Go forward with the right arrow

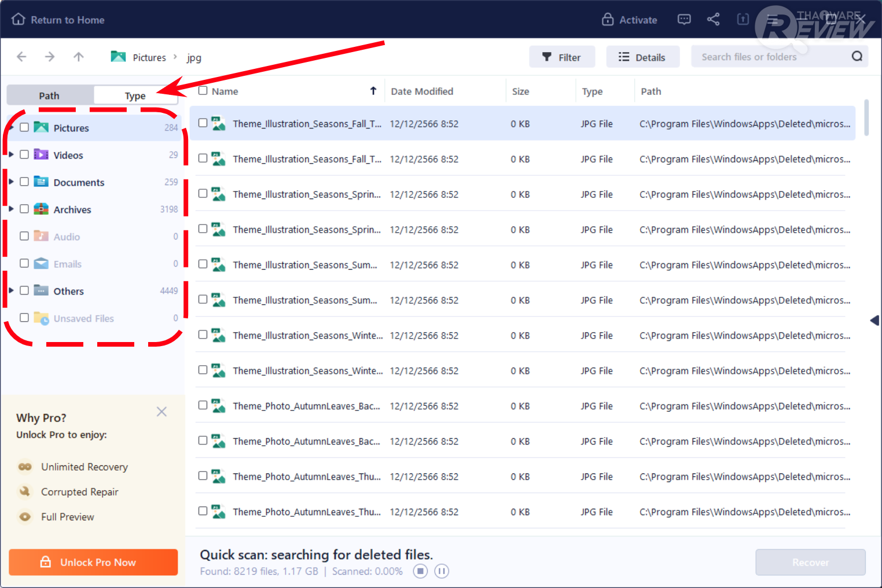pos(50,57)
